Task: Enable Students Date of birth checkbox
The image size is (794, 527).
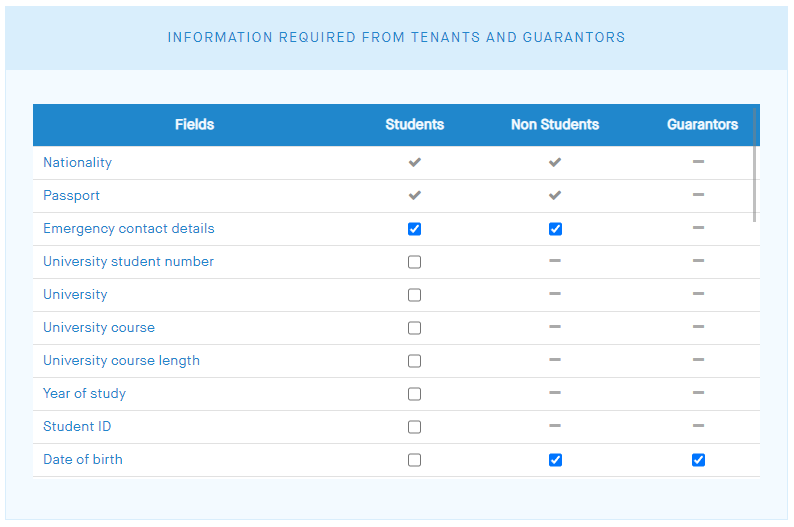Action: point(415,460)
